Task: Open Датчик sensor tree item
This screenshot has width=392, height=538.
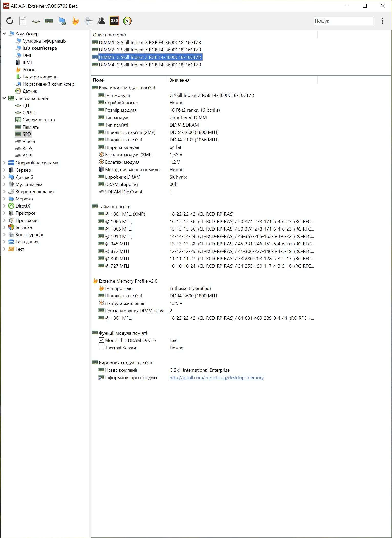Action: point(30,91)
